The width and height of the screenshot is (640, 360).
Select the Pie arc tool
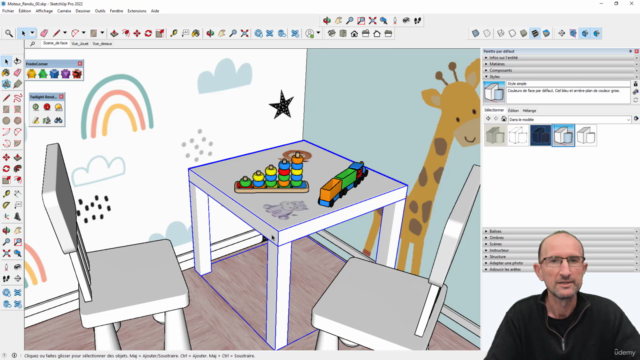tap(18, 144)
